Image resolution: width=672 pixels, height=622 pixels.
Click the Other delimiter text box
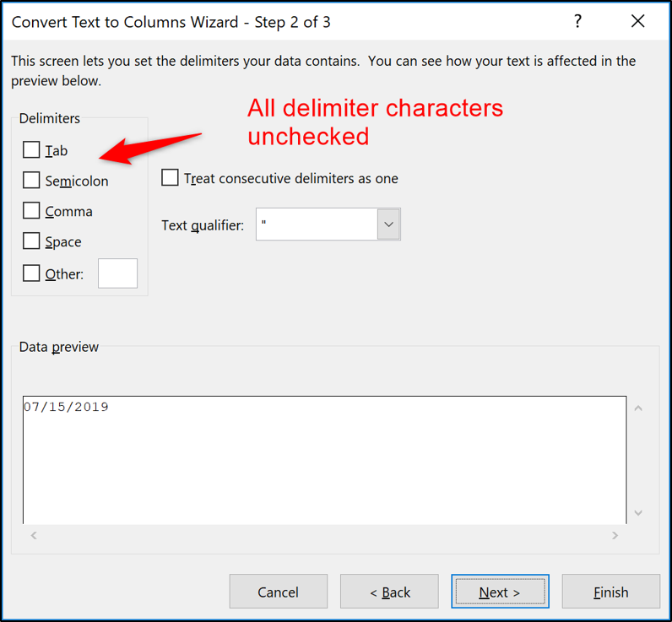point(117,273)
